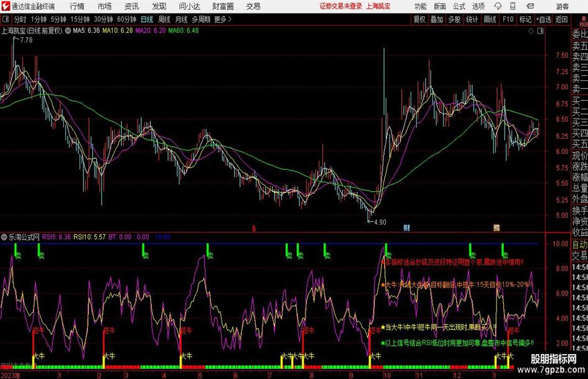The width and height of the screenshot is (588, 379).
Task: Expand the 更多 periods list
Action: [x=222, y=19]
